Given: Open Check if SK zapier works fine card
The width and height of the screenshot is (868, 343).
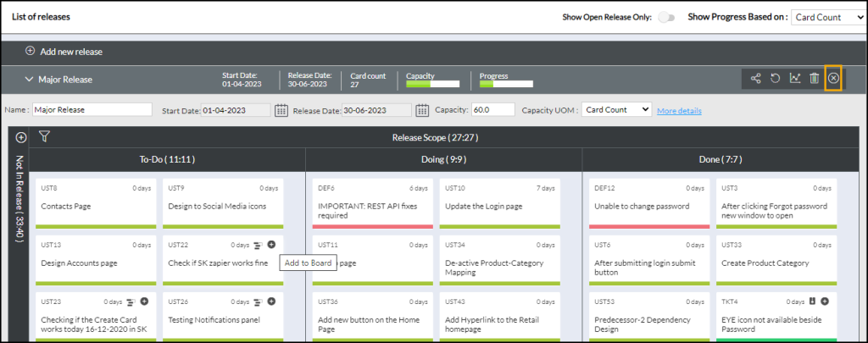Looking at the screenshot, I should click(223, 260).
